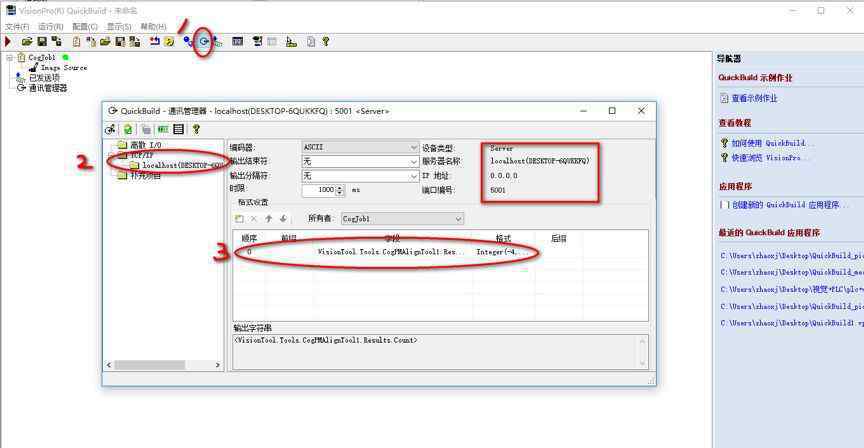Screen dimensions: 864x448
Task: Click the new job document icon
Action: tap(76, 41)
